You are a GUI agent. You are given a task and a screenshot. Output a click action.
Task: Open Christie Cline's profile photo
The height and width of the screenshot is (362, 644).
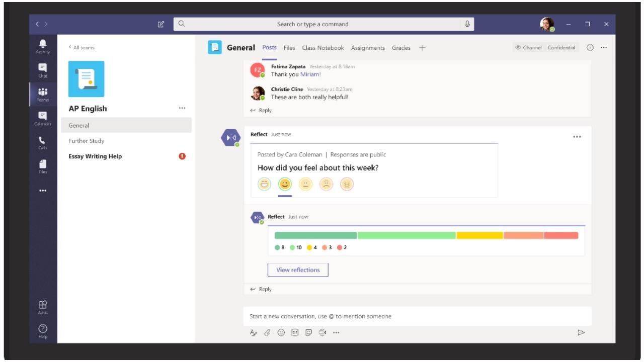[257, 93]
